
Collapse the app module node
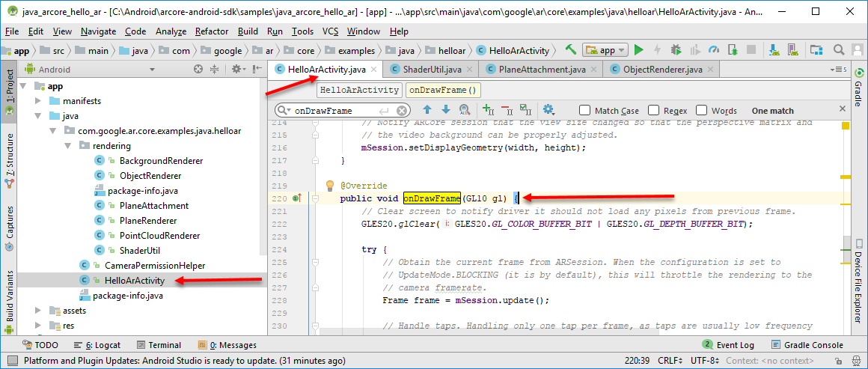pyautogui.click(x=24, y=86)
